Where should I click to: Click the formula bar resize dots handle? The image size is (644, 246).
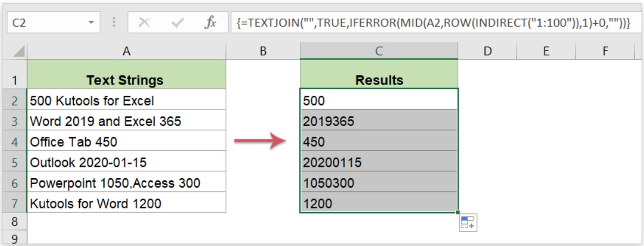pyautogui.click(x=115, y=23)
